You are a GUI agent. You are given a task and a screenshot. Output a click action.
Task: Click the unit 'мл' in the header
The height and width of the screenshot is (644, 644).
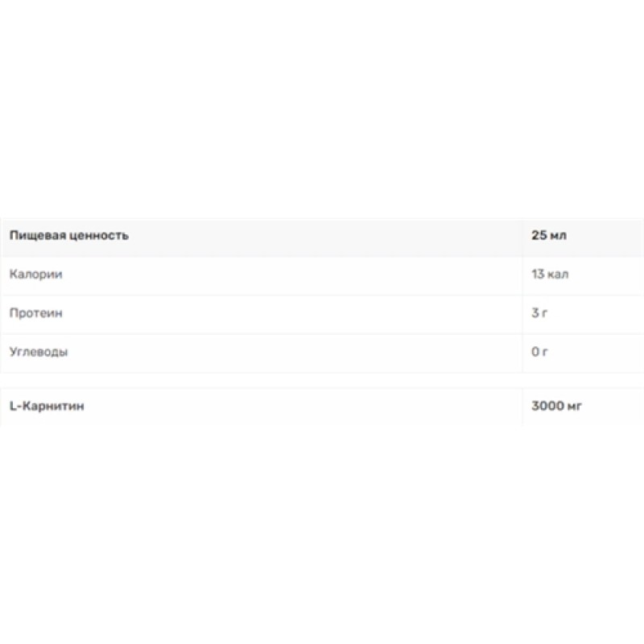pos(559,236)
